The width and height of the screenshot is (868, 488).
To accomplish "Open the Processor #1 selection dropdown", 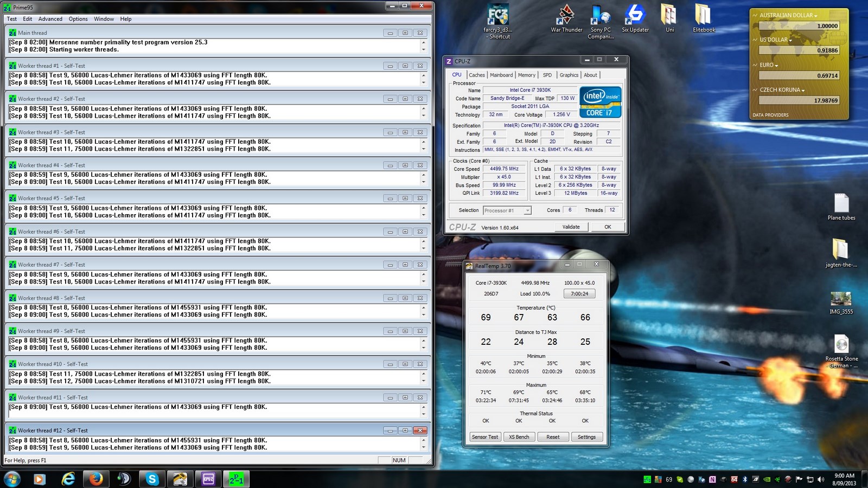I will click(x=507, y=210).
